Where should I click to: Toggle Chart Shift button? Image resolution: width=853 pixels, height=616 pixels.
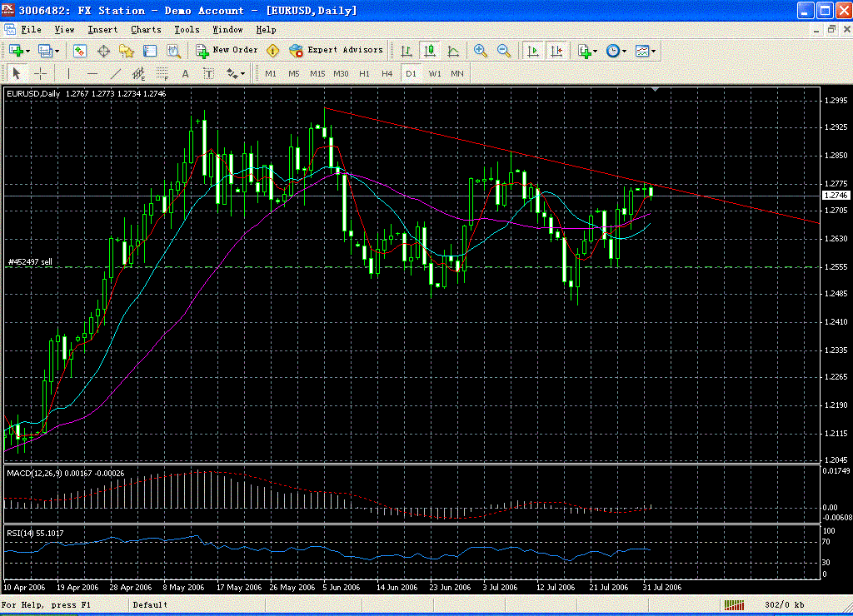[556, 51]
